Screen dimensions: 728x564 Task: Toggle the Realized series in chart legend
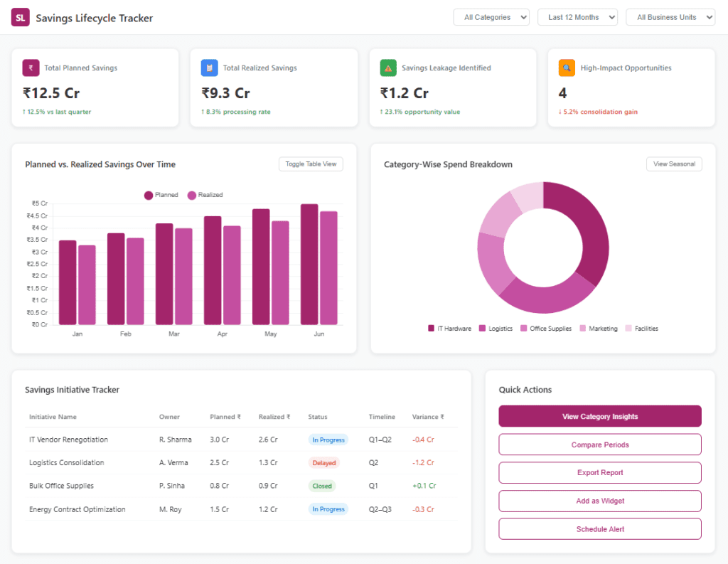205,195
